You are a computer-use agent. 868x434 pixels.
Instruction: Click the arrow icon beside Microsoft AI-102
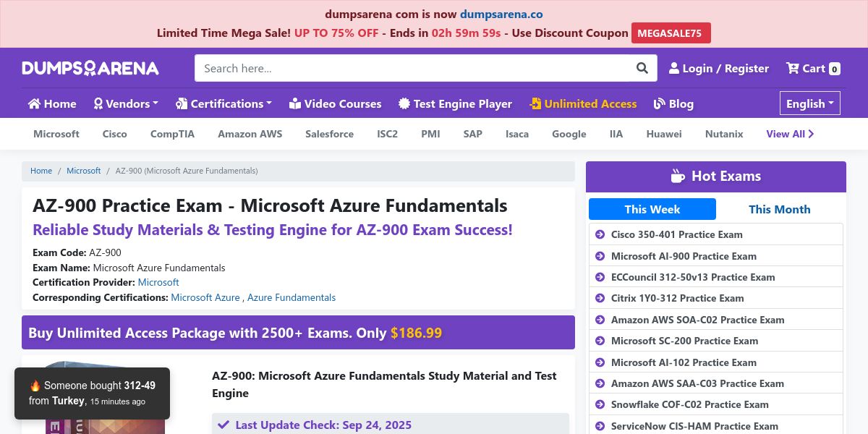pyautogui.click(x=600, y=362)
